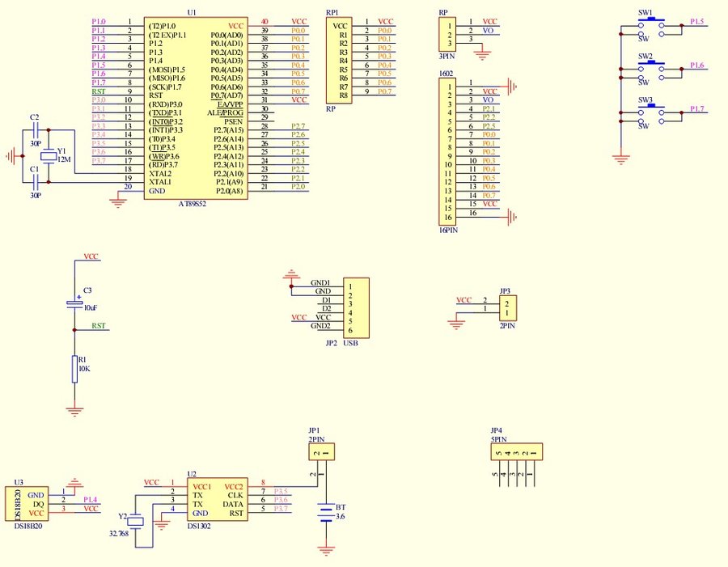Select the RST net label below C3
This screenshot has height=567, width=728.
coord(98,326)
